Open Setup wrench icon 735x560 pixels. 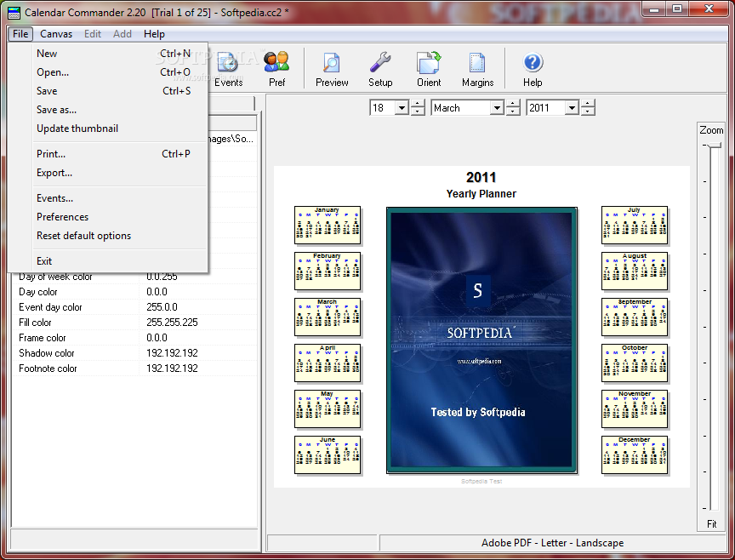click(380, 70)
